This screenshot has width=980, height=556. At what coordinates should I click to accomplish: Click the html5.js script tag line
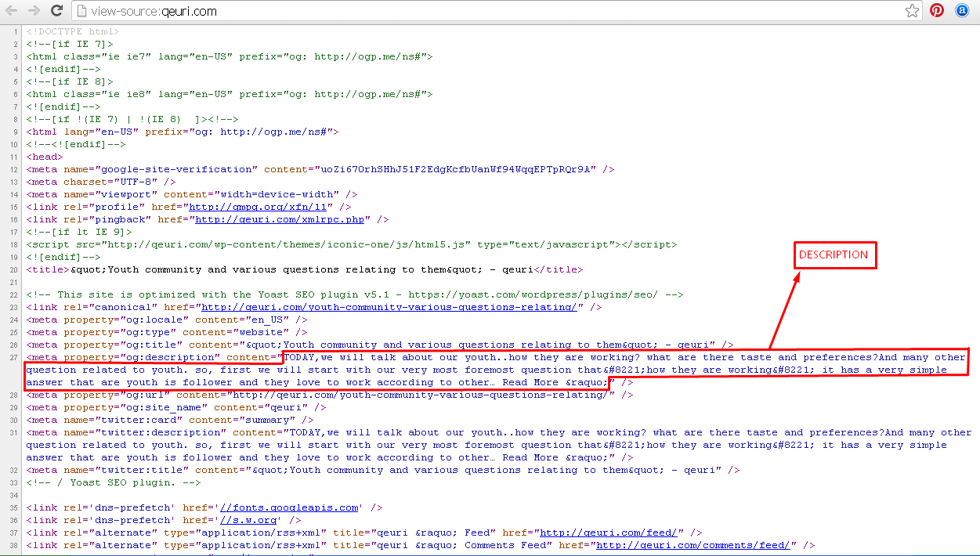352,244
